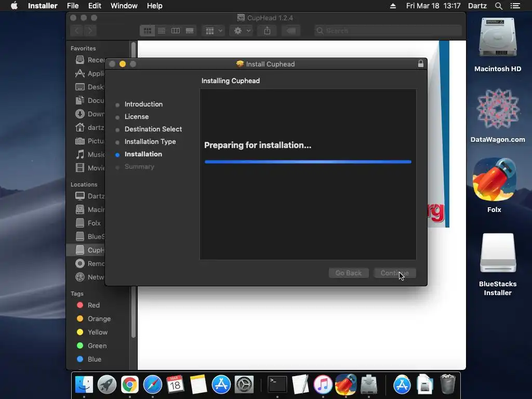
Task: Select the Red tag in the Finder sidebar
Action: point(88,305)
